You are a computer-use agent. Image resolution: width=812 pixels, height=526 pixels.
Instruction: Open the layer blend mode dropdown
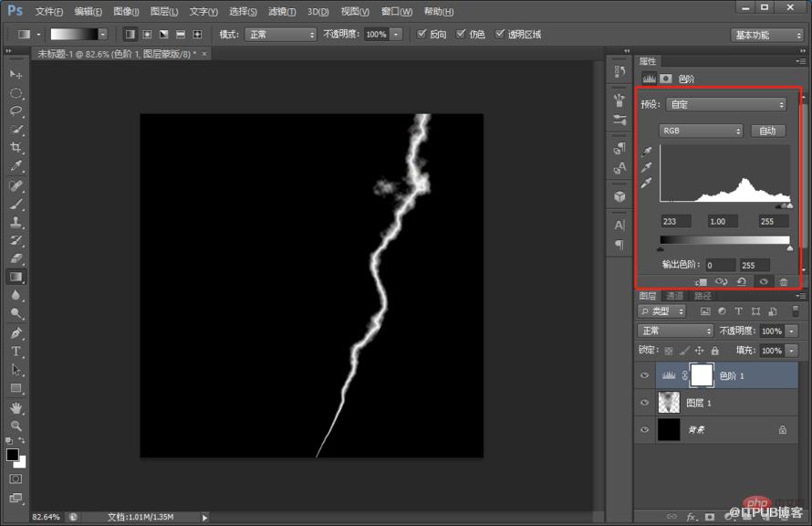pyautogui.click(x=675, y=331)
